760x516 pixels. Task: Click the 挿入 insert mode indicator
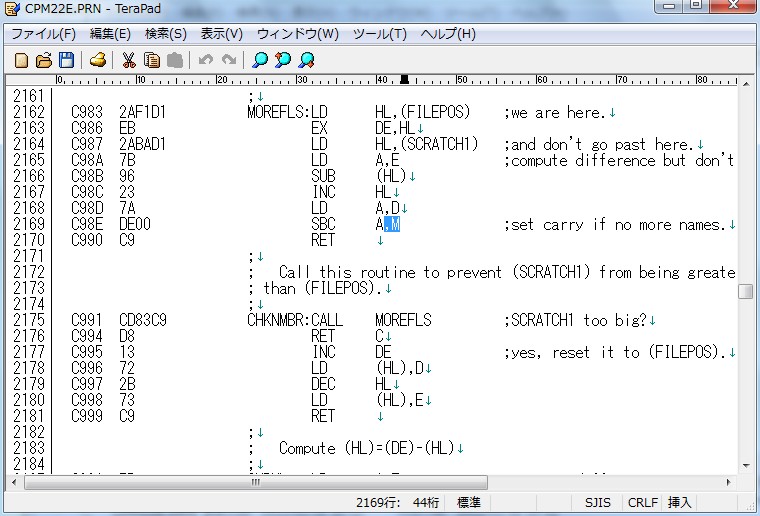point(680,502)
